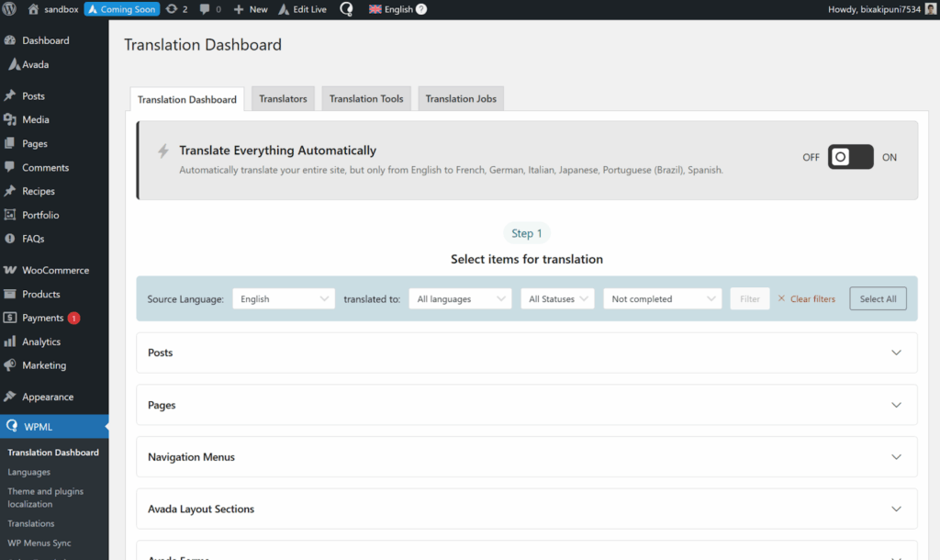940x560 pixels.
Task: Open the comments bubble in the top bar
Action: pyautogui.click(x=204, y=9)
